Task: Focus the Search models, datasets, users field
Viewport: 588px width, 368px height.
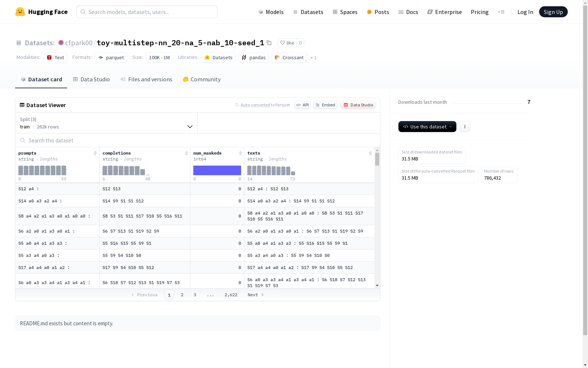Action: coord(147,12)
